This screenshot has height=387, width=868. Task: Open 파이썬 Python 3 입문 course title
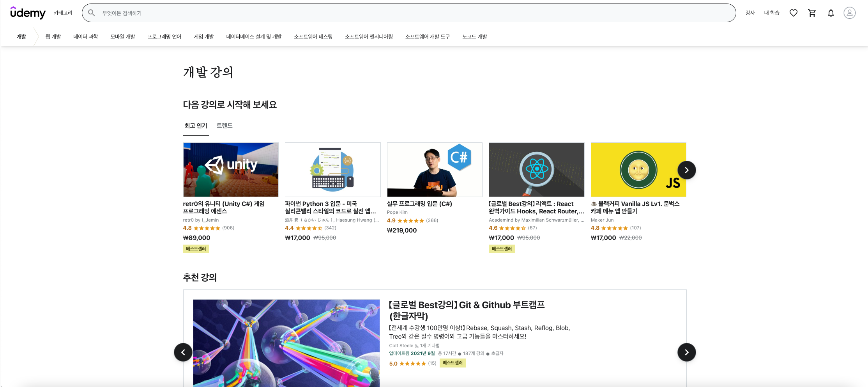331,208
